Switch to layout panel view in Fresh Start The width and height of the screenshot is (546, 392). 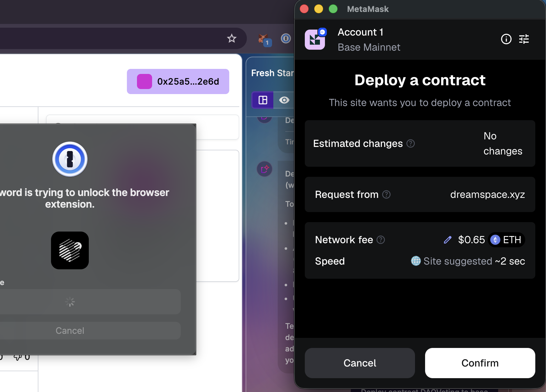click(263, 100)
